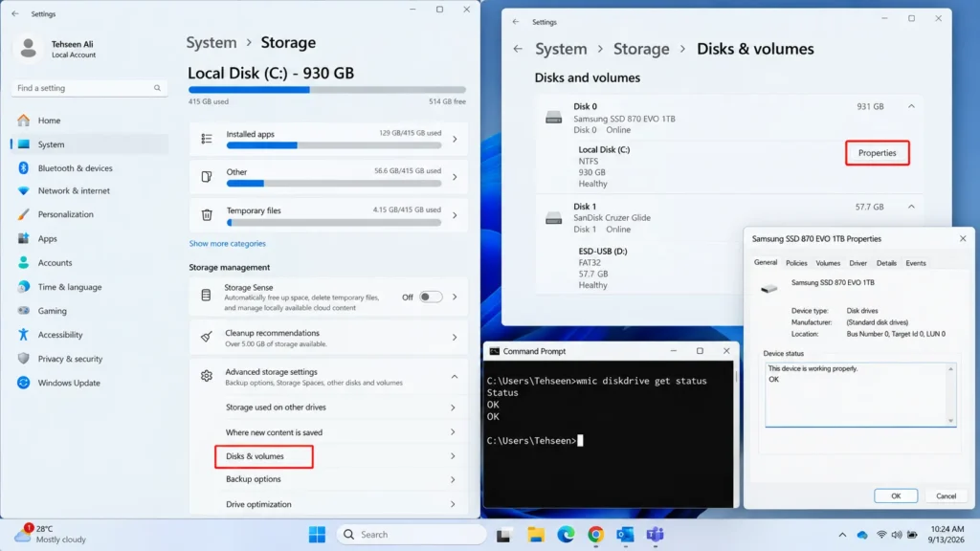Click Local Disk C: usage bar
Screen dimensions: 980x551
click(x=327, y=90)
